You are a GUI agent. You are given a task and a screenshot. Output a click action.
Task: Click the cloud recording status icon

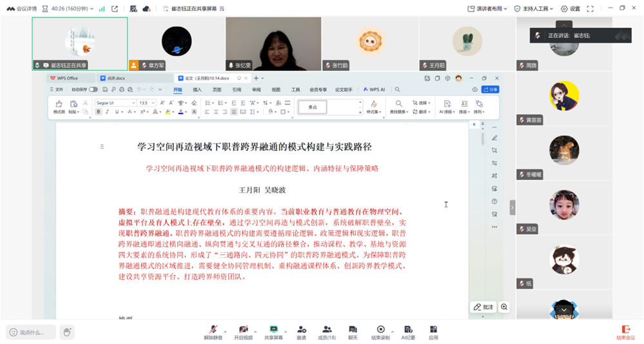point(146,8)
